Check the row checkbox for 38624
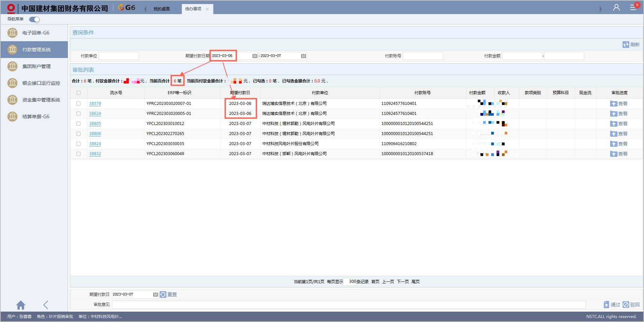644x322 pixels. pos(78,114)
